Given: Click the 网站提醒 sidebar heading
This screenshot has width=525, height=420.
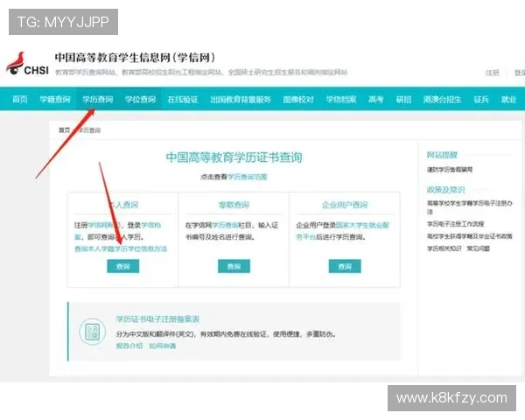Looking at the screenshot, I should pyautogui.click(x=442, y=155).
